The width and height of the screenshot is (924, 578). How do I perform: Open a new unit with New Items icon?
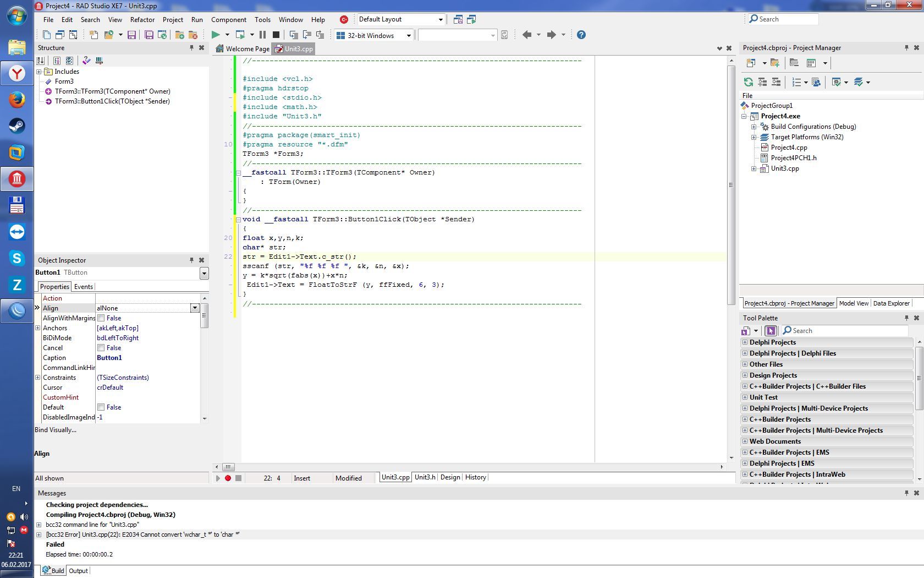tap(92, 35)
